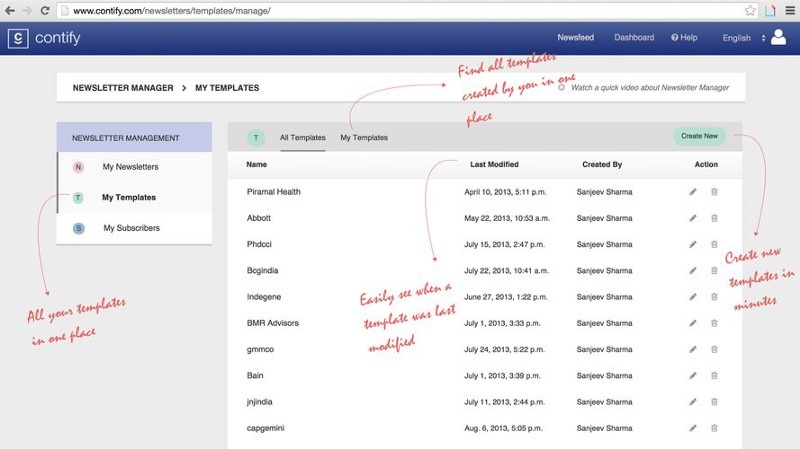
Task: Edit the jnjindia template
Action: [692, 402]
